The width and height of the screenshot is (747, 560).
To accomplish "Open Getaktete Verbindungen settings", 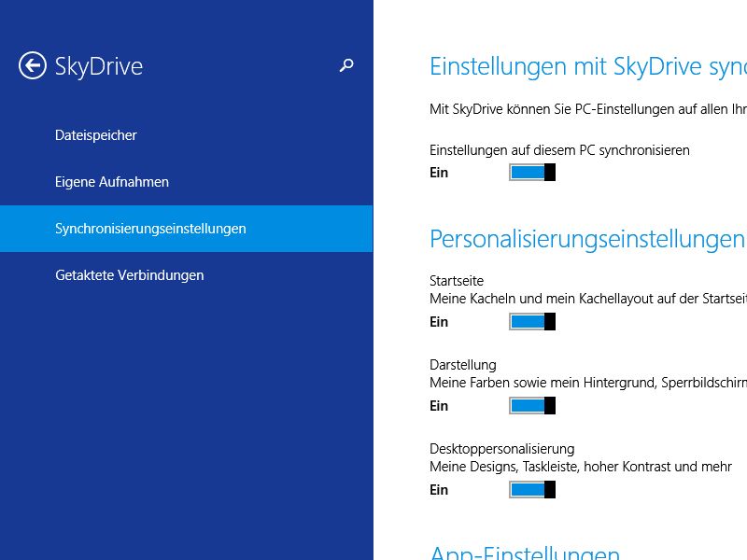I will click(x=186, y=275).
